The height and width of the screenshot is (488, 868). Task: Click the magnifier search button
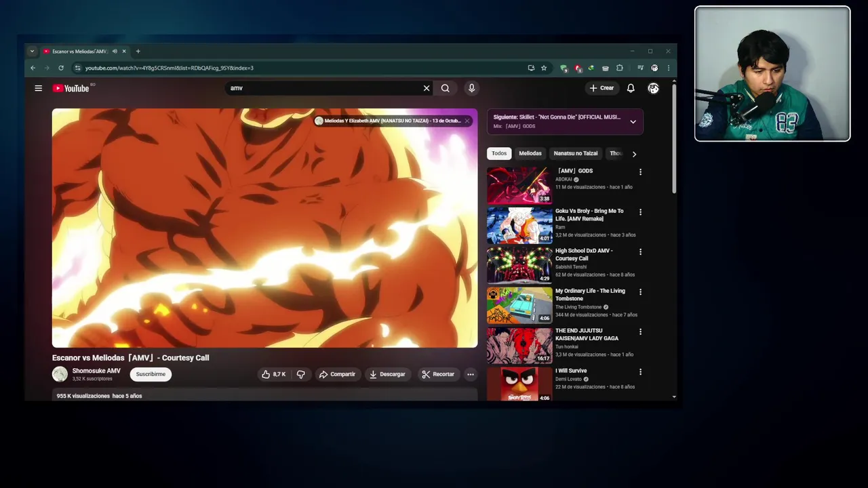pyautogui.click(x=445, y=88)
